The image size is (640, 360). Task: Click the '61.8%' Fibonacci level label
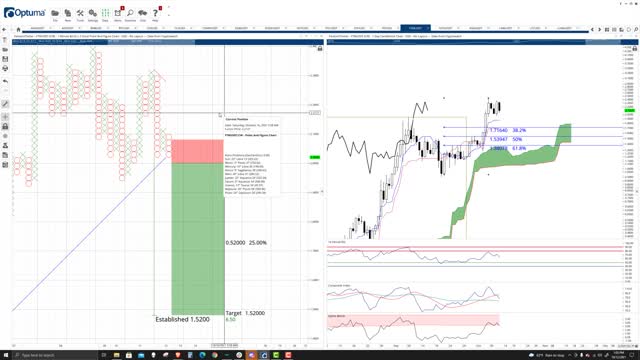[x=519, y=148]
